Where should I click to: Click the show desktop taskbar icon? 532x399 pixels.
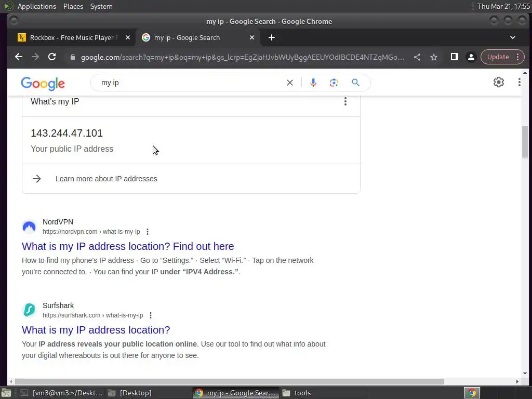pyautogui.click(x=6, y=393)
